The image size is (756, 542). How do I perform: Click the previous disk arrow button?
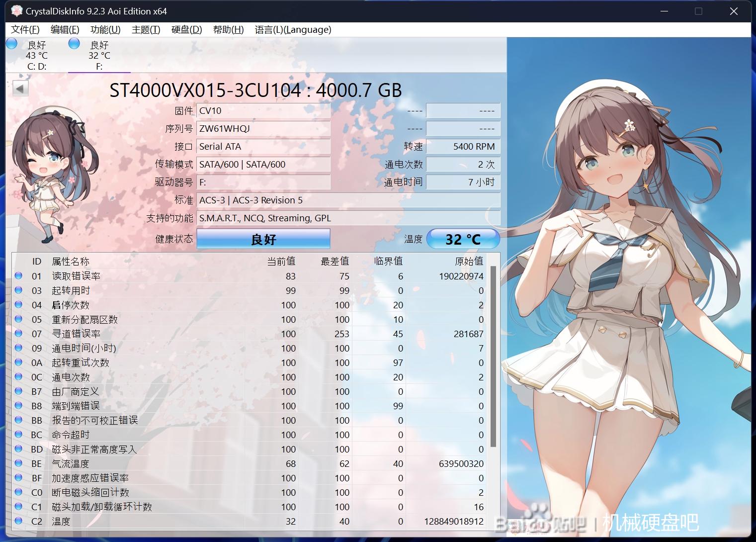click(x=20, y=89)
